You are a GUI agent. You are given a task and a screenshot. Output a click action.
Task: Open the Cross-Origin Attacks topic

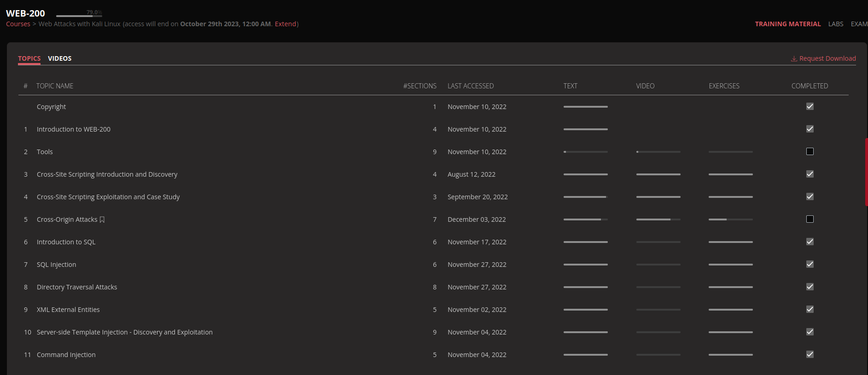click(x=67, y=219)
